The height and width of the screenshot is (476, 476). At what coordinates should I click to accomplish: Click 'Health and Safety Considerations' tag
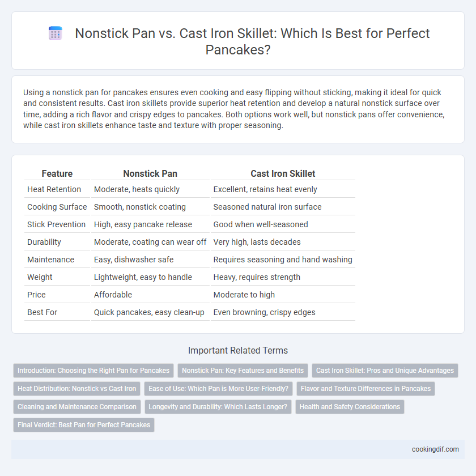pos(350,407)
